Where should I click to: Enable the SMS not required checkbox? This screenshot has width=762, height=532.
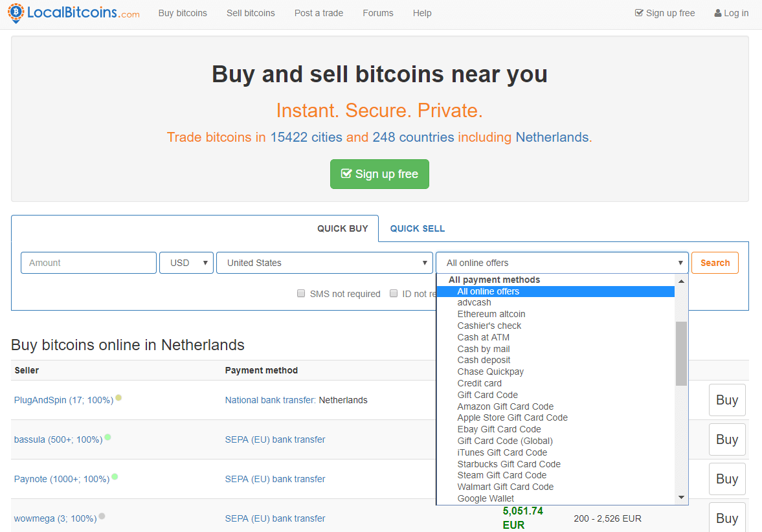(x=301, y=293)
